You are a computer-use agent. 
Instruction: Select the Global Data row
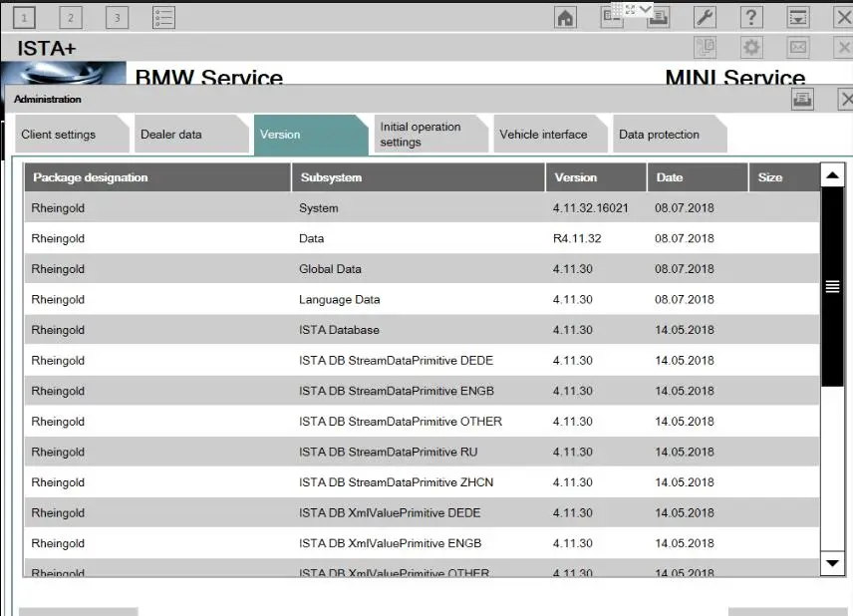(422, 269)
